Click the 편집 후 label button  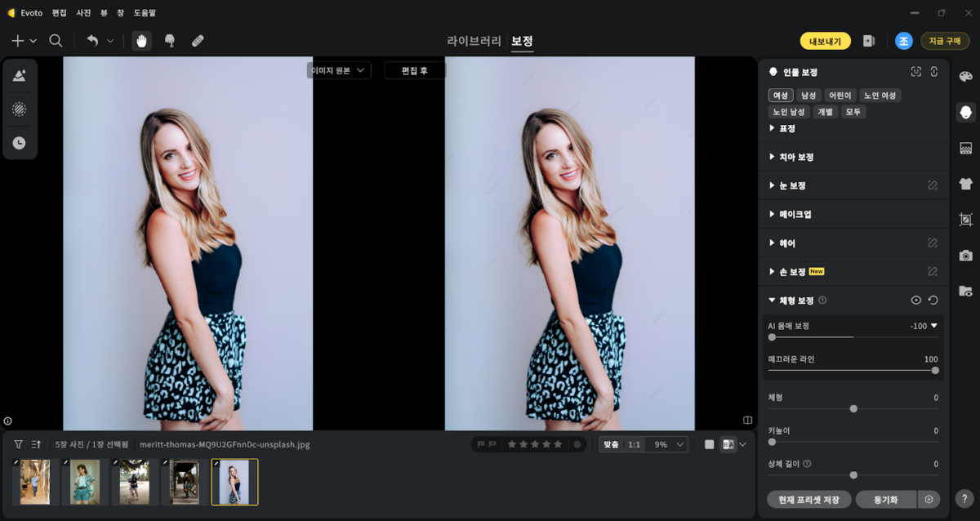click(415, 71)
